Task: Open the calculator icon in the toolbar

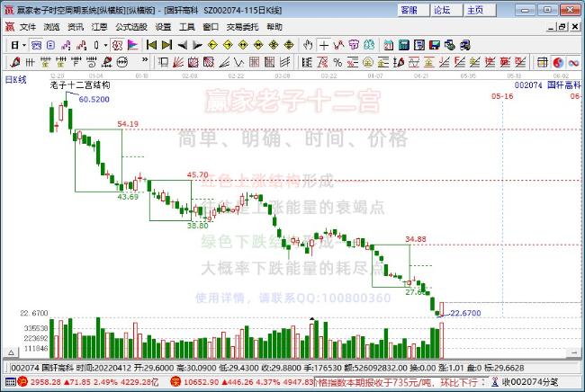Action: click(x=404, y=46)
